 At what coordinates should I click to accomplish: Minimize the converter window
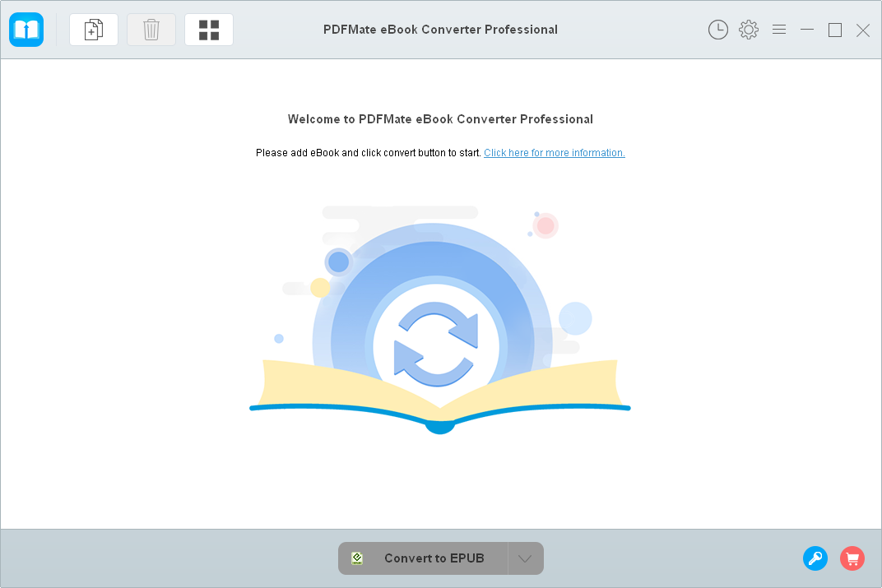pyautogui.click(x=807, y=30)
